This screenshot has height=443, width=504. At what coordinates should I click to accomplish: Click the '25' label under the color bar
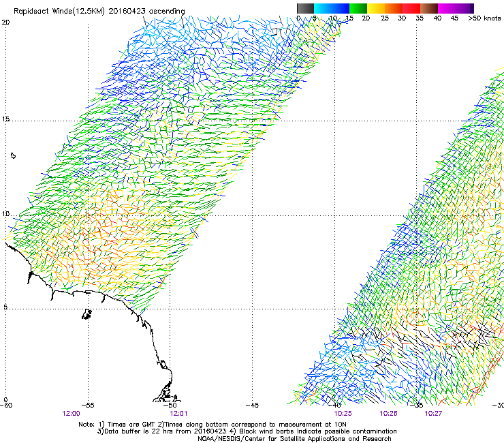pos(385,18)
